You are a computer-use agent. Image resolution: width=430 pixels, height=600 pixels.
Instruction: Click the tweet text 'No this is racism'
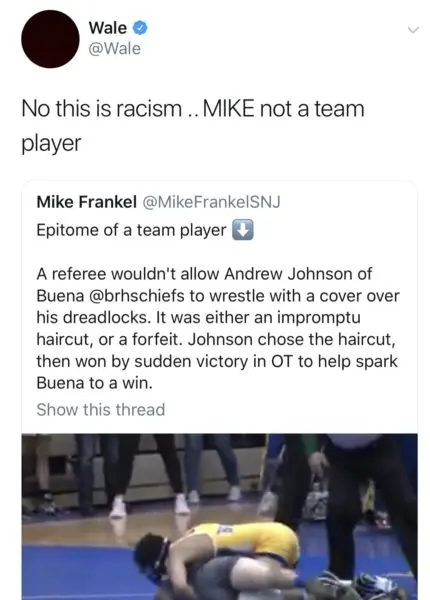[x=101, y=109]
